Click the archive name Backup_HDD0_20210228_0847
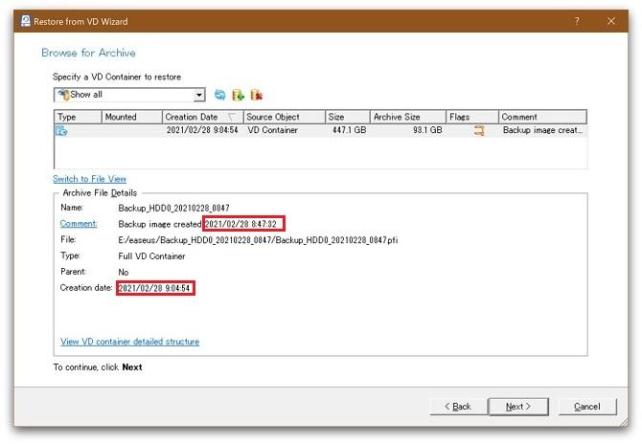 coord(174,208)
